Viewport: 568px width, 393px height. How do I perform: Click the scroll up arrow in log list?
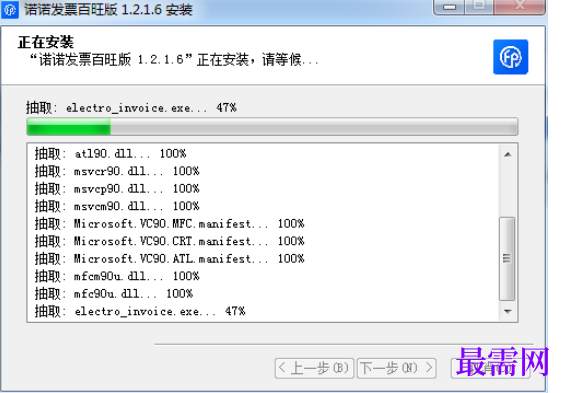[508, 155]
